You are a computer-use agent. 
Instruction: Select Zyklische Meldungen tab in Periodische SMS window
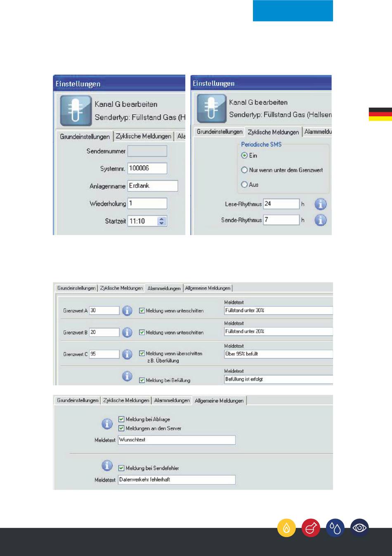[x=273, y=132]
